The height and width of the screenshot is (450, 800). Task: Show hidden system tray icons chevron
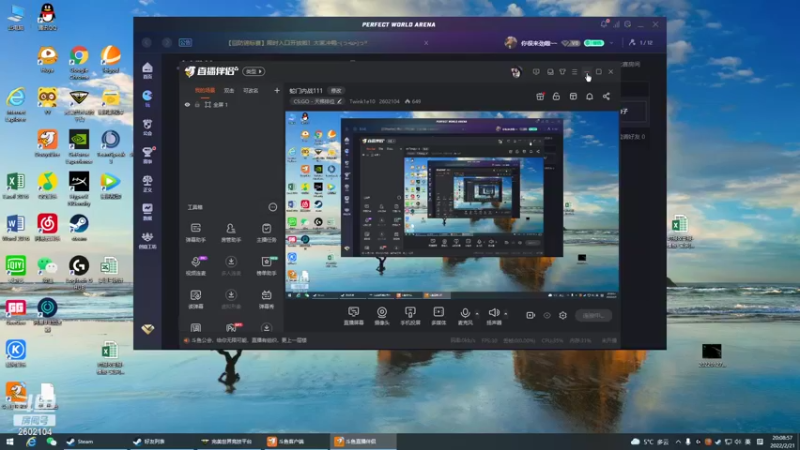pyautogui.click(x=678, y=442)
